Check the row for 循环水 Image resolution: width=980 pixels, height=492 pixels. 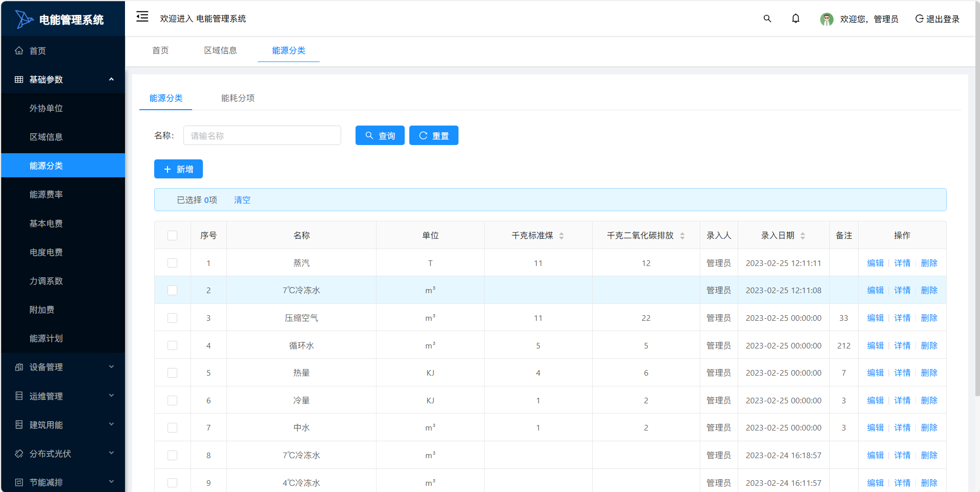(172, 345)
